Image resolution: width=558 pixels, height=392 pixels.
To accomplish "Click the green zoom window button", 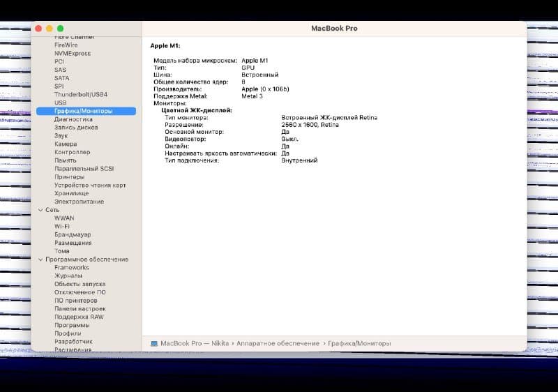I will (x=60, y=28).
